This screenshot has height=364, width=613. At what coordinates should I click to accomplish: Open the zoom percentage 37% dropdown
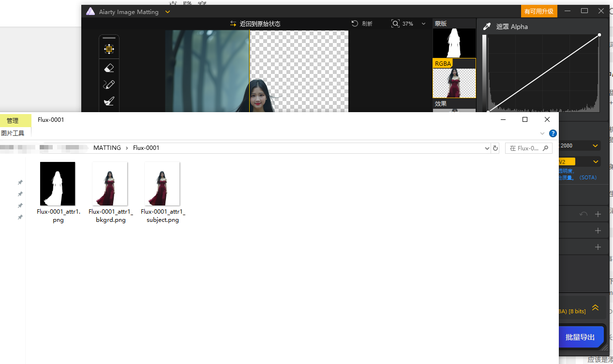(424, 24)
